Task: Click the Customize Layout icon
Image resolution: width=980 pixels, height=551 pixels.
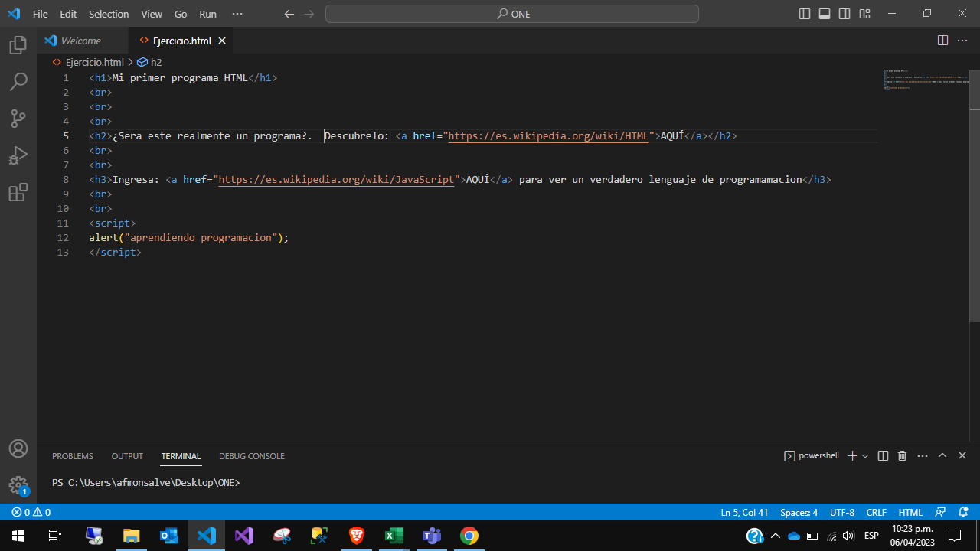Action: click(864, 14)
